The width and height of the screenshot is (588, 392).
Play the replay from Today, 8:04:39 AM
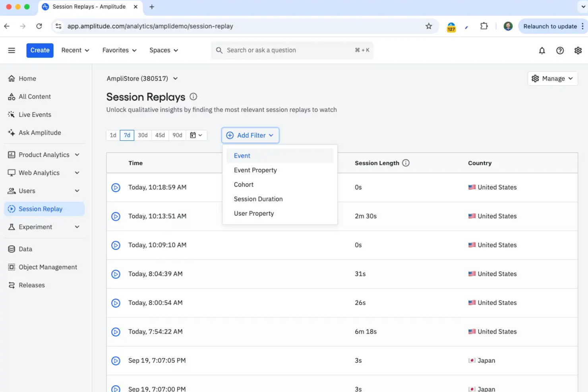[116, 274]
